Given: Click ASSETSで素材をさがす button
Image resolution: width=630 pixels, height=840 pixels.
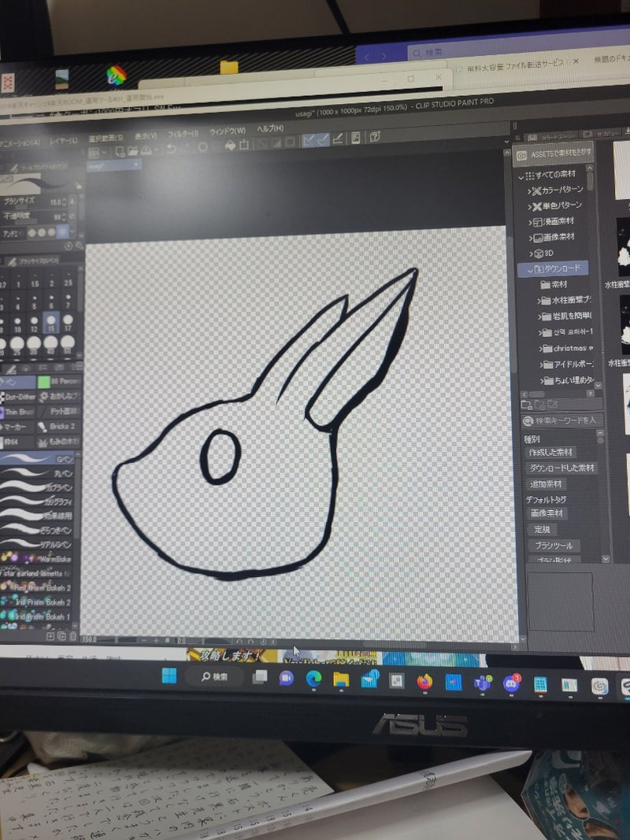Looking at the screenshot, I should coord(554,154).
